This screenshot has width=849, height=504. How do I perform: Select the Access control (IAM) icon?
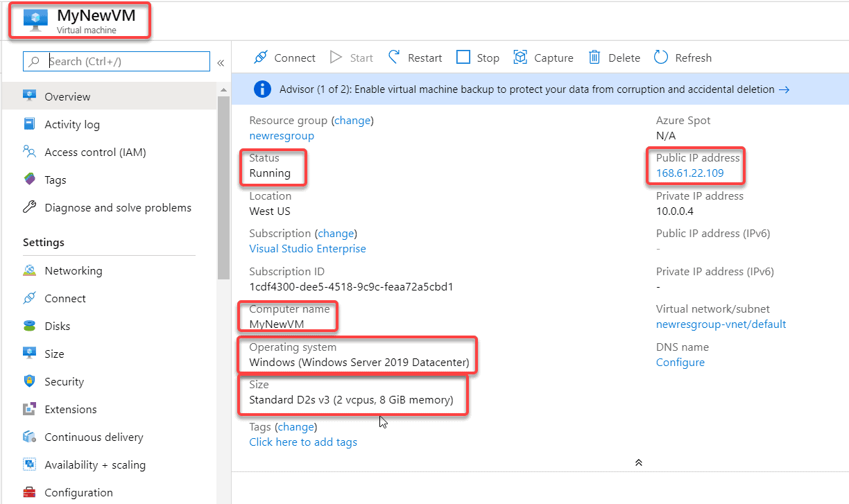31,152
